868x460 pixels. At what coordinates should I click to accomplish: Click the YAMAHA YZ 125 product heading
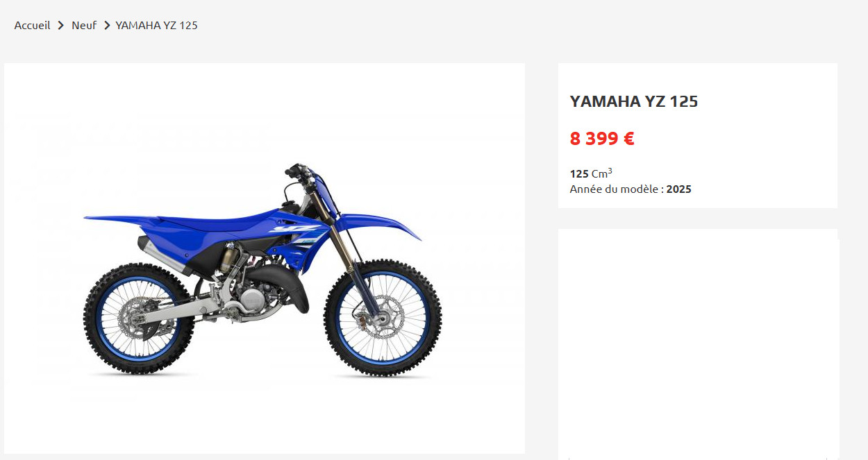click(633, 101)
